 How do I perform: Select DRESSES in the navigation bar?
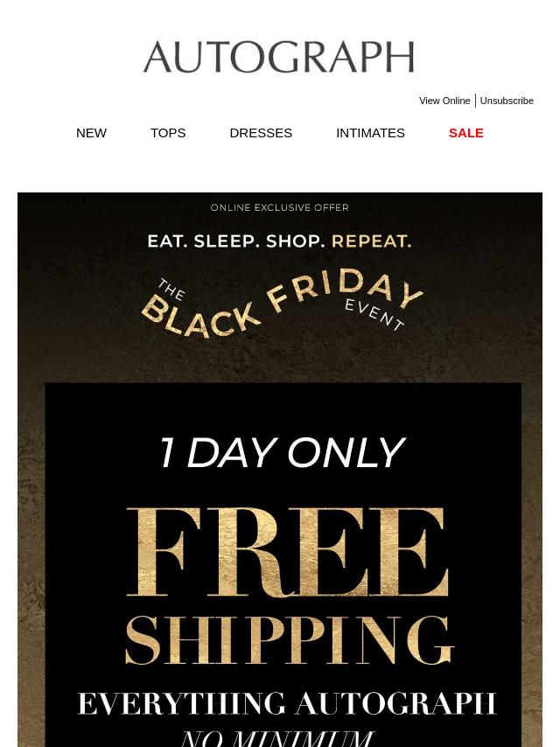[261, 133]
